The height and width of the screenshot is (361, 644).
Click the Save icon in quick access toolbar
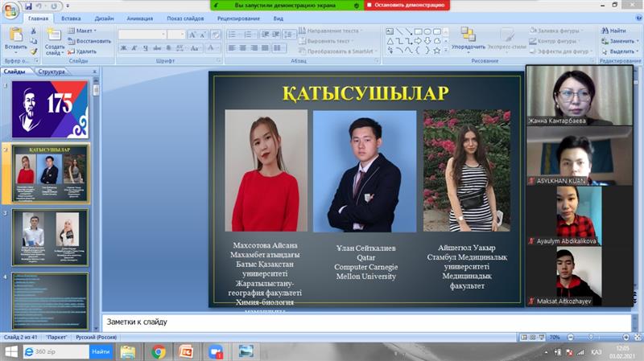pos(29,6)
